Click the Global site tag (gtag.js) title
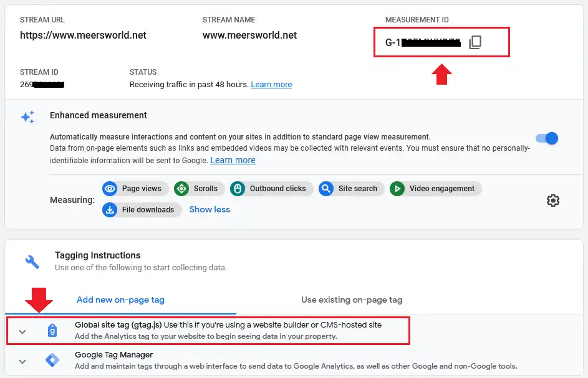Image resolution: width=588 pixels, height=378 pixels. [118, 325]
